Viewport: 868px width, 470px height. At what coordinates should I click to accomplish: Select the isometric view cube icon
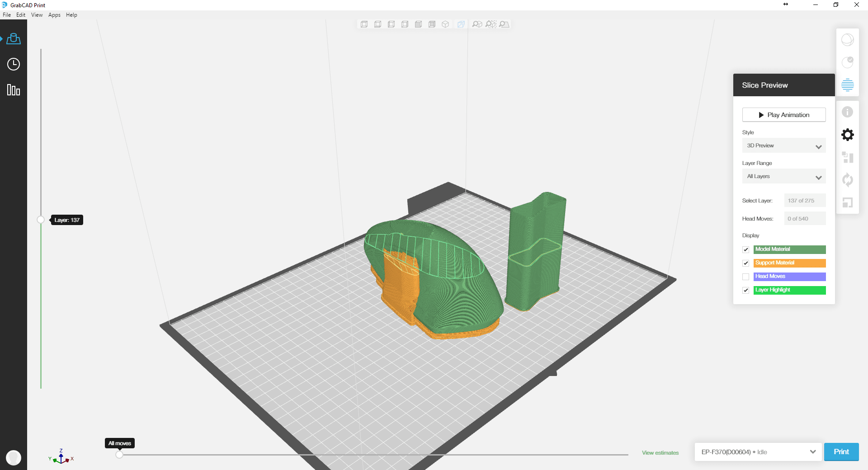(445, 24)
